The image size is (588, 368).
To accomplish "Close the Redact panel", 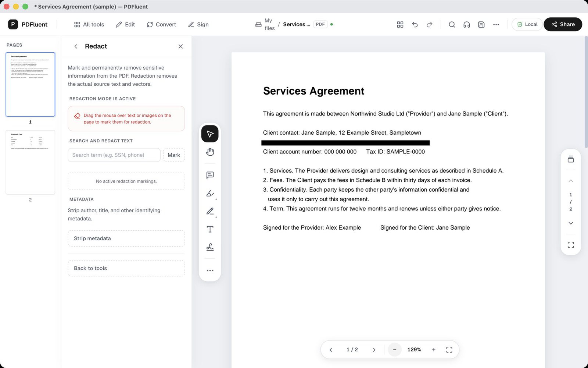I will pos(180,46).
